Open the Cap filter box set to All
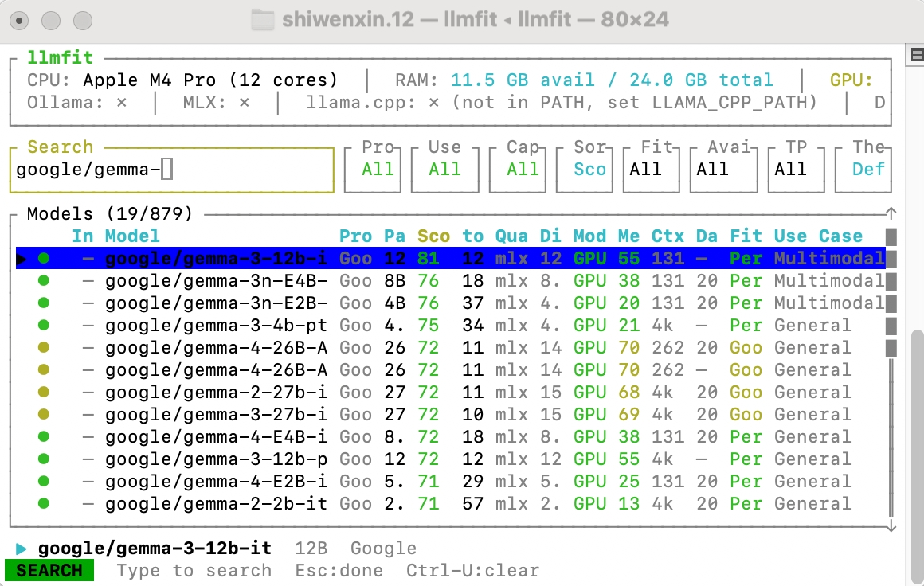Image resolution: width=924 pixels, height=586 pixels. pyautogui.click(x=518, y=170)
